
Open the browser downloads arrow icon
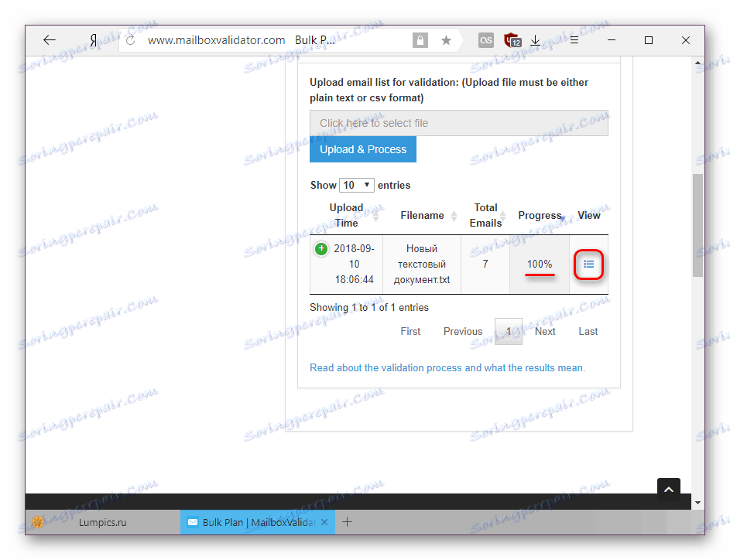(x=536, y=40)
